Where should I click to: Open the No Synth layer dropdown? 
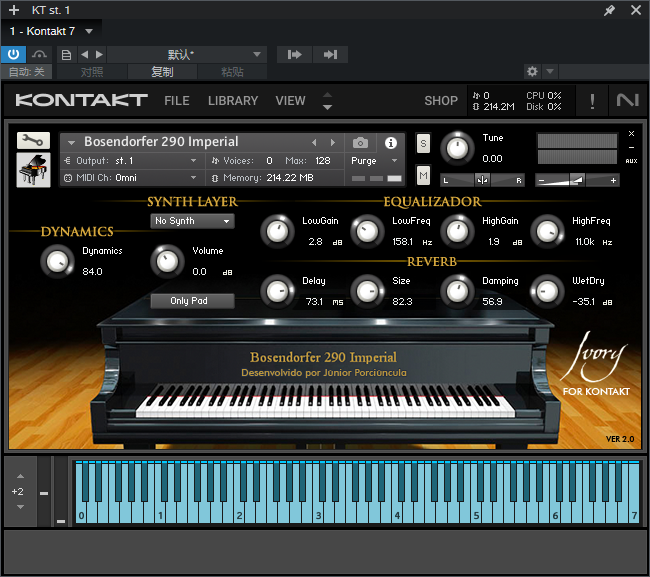pyautogui.click(x=192, y=221)
